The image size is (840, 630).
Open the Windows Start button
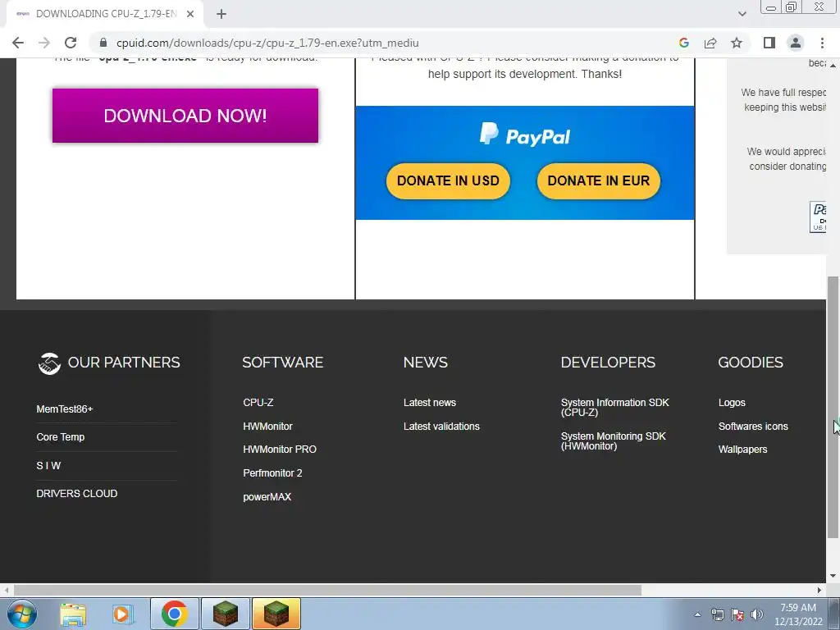coord(22,614)
